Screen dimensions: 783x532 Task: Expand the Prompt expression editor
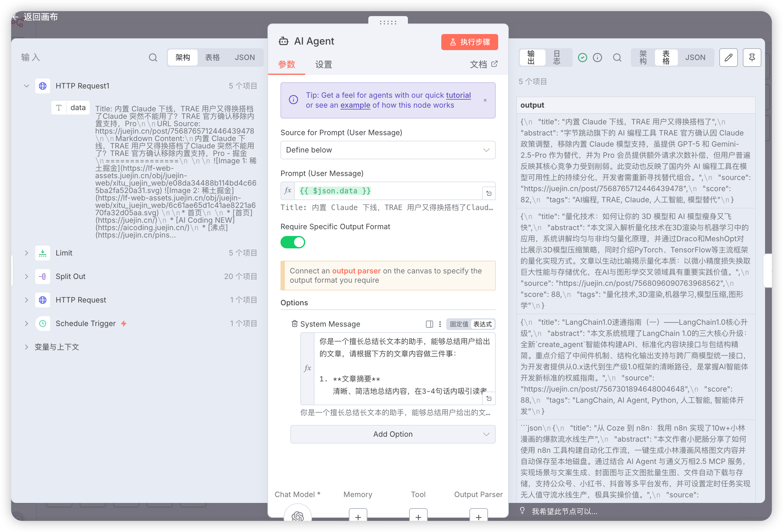coord(489,193)
